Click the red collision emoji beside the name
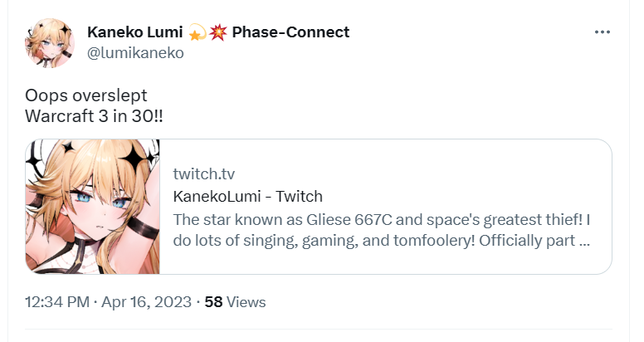Viewport: 644px width, 342px height. tap(218, 32)
